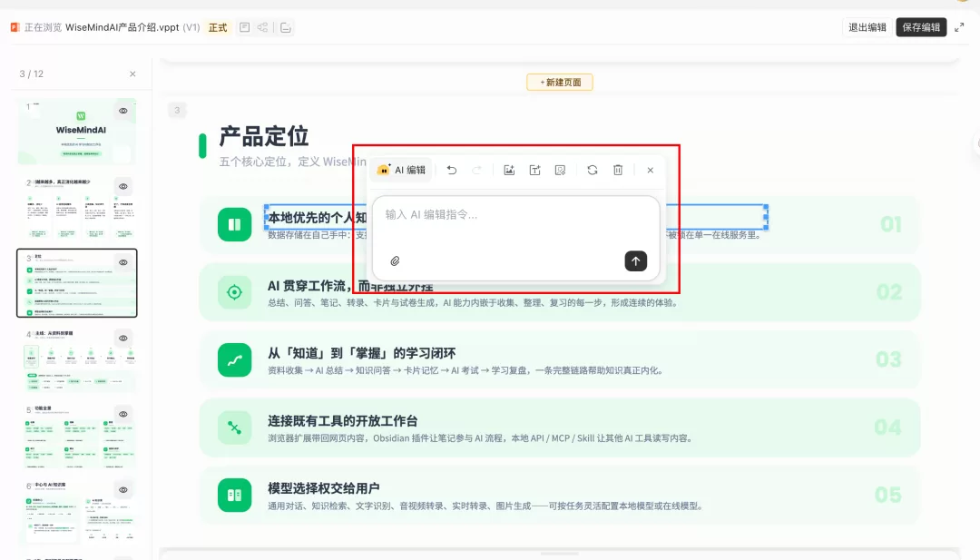Click the number 05 label
Viewport: 980px width, 560px height.
coord(888,495)
